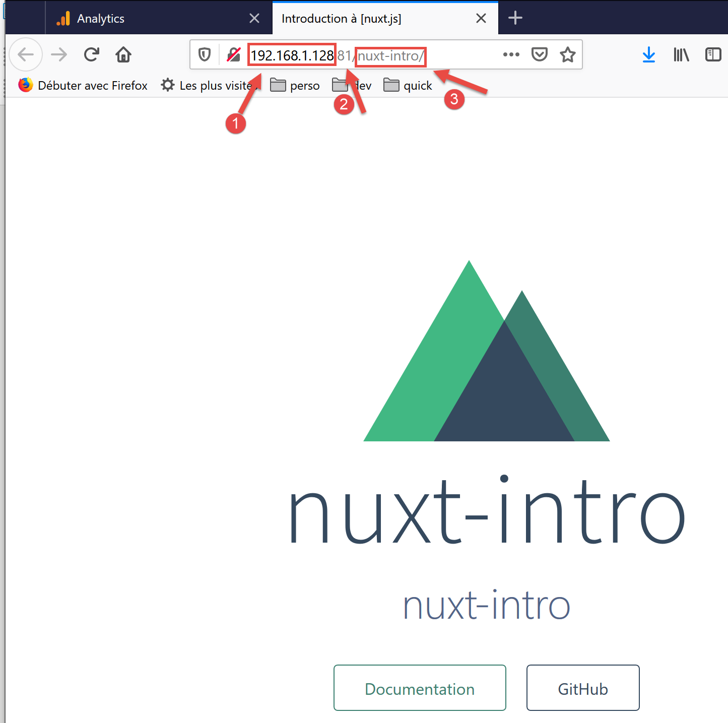The width and height of the screenshot is (728, 723).
Task: Reload the current page
Action: point(92,54)
